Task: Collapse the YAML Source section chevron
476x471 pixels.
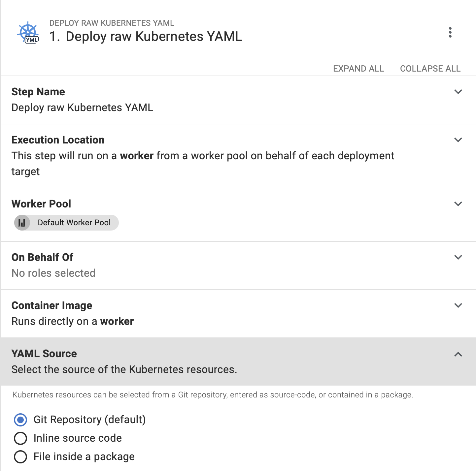Action: click(458, 354)
